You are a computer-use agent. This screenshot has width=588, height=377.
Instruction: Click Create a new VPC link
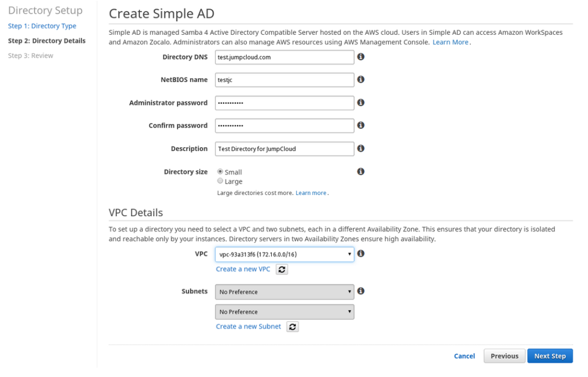(x=243, y=269)
